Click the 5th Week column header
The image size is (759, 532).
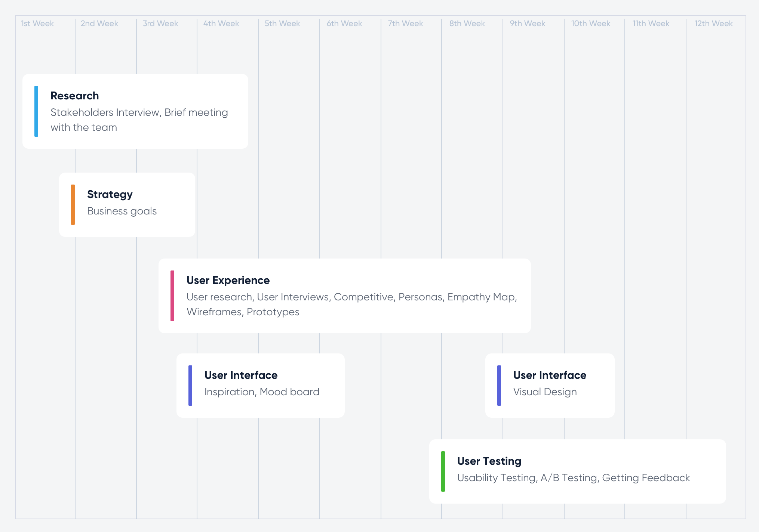tap(282, 24)
